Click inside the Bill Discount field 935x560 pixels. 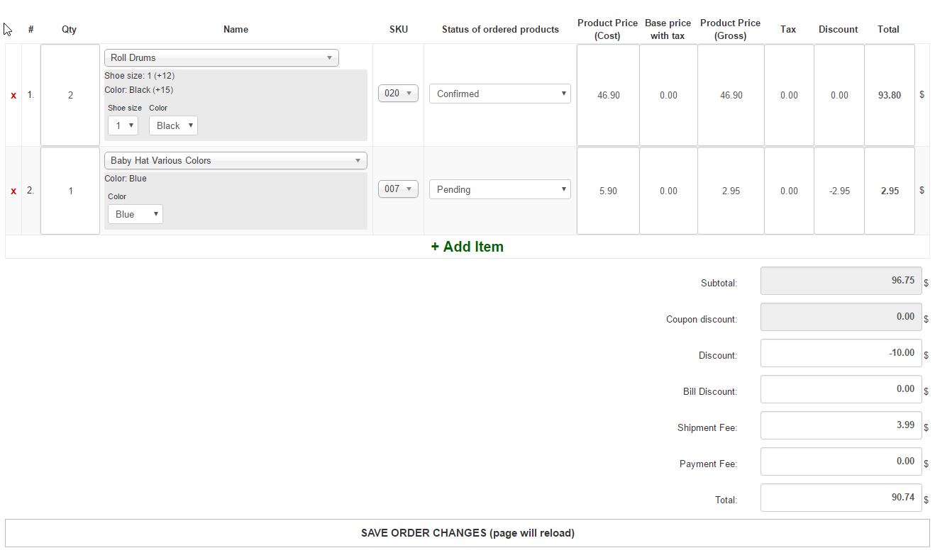tap(841, 389)
